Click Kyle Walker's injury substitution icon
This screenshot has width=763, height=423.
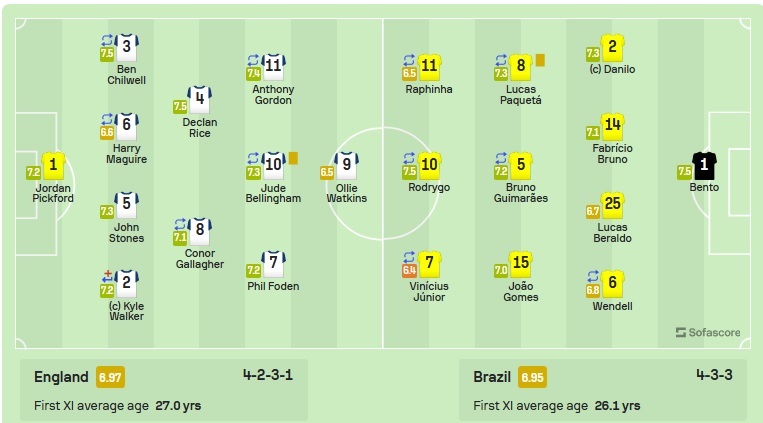(x=107, y=276)
